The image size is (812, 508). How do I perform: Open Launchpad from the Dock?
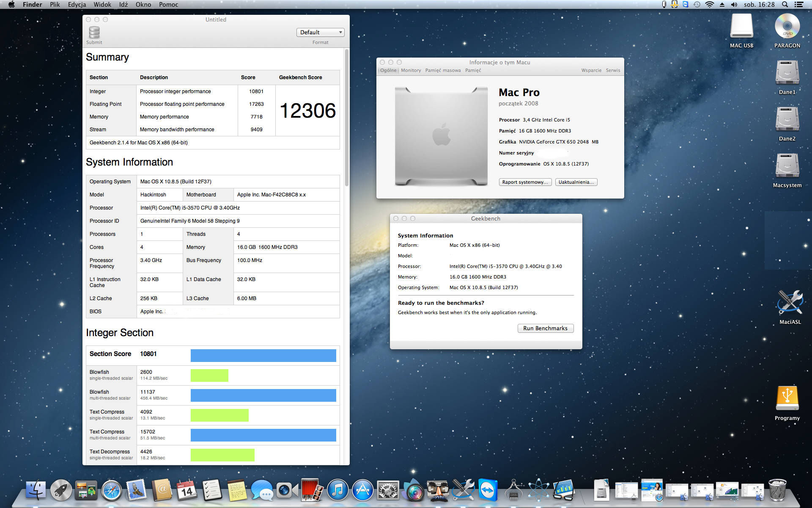pos(61,490)
